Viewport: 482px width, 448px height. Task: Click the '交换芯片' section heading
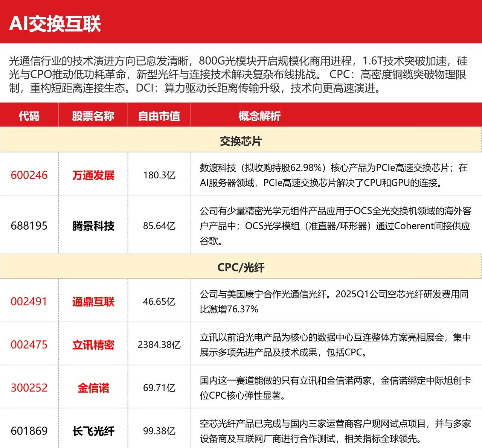[x=241, y=141]
